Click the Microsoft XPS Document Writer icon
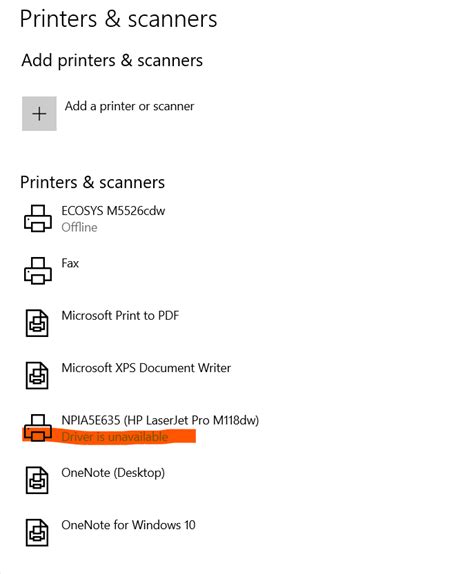 (37, 375)
